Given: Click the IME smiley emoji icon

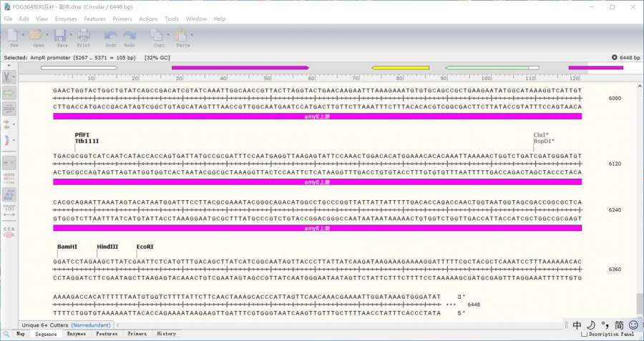Looking at the screenshot, I should [633, 325].
